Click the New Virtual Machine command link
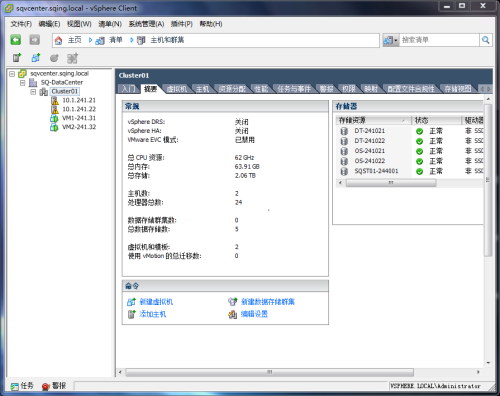This screenshot has height=396, width=500. point(156,302)
